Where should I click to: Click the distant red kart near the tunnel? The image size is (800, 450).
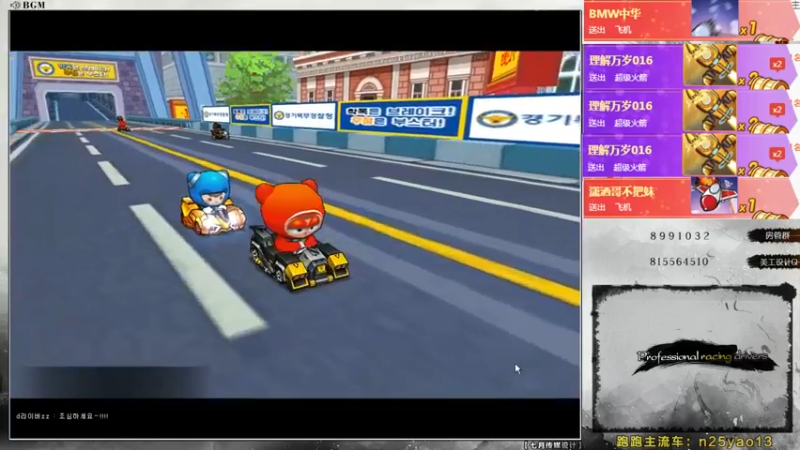coord(122,124)
